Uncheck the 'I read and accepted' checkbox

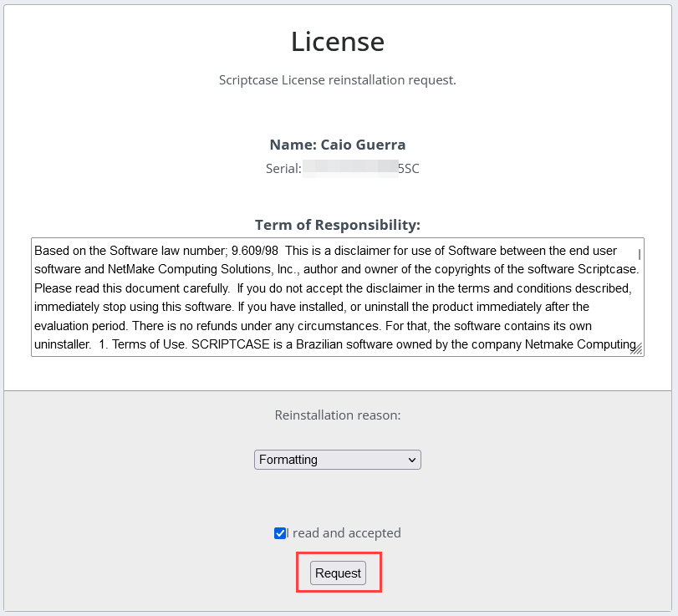pyautogui.click(x=280, y=533)
